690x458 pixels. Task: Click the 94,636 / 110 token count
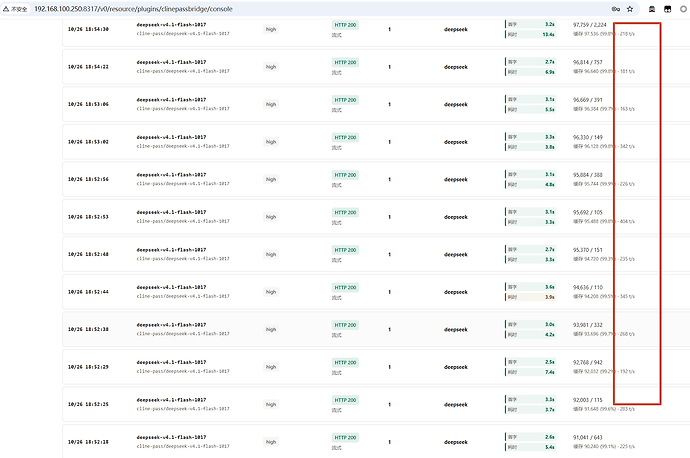[x=588, y=287]
